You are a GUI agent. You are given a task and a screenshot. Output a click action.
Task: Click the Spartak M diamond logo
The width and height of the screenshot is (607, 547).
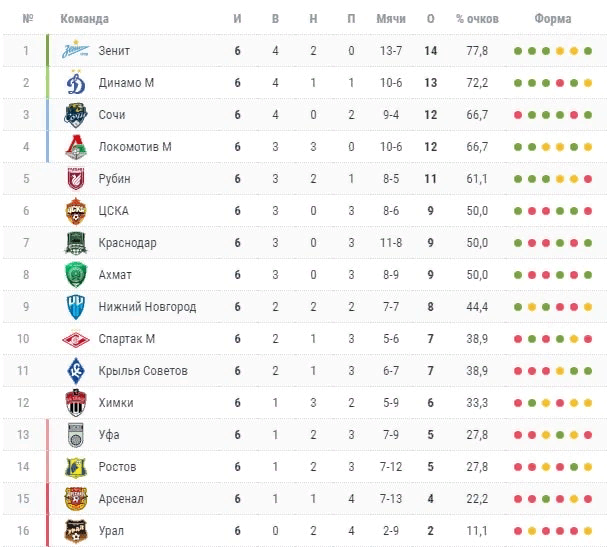pyautogui.click(x=76, y=339)
